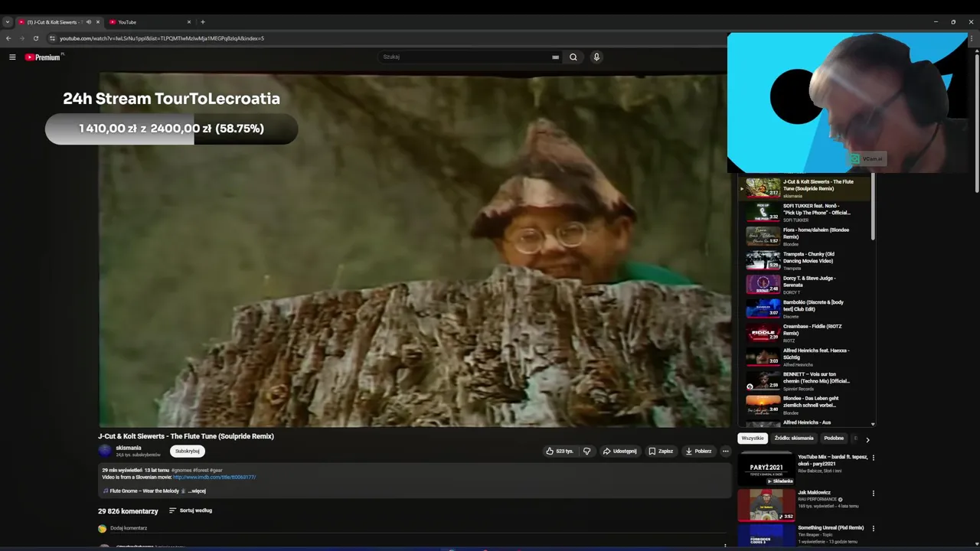Screen dimensions: 980x551
Task: Click the Zapisz save button
Action: click(x=661, y=451)
